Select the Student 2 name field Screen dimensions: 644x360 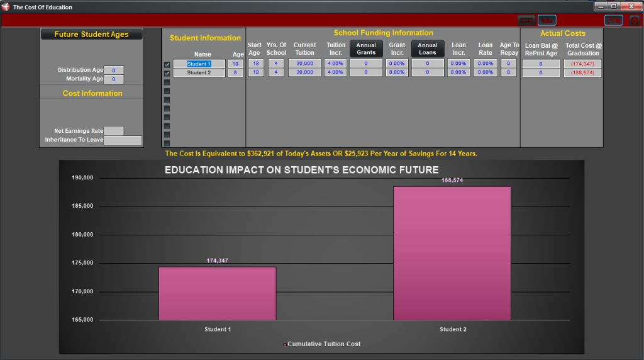click(x=199, y=73)
